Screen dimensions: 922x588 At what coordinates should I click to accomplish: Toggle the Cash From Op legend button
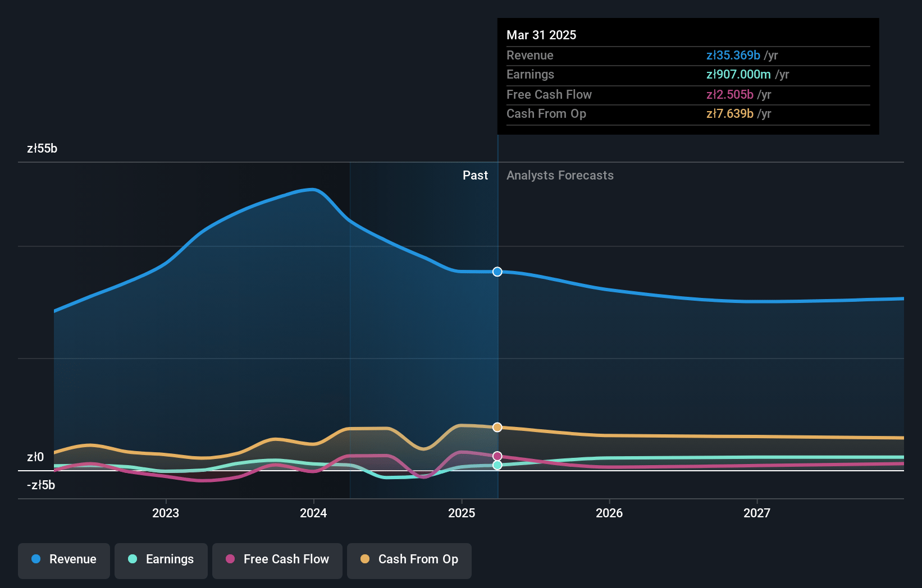(409, 561)
